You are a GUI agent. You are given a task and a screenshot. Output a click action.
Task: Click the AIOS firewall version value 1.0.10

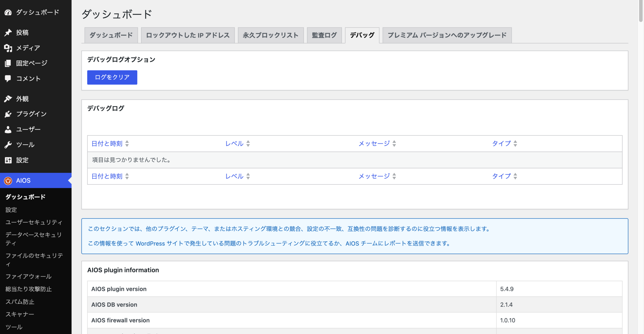tap(507, 320)
